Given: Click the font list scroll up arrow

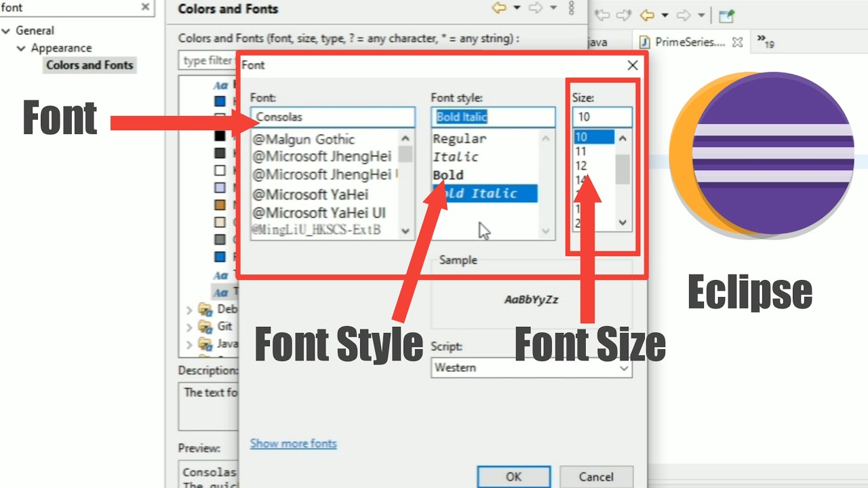Looking at the screenshot, I should [406, 138].
